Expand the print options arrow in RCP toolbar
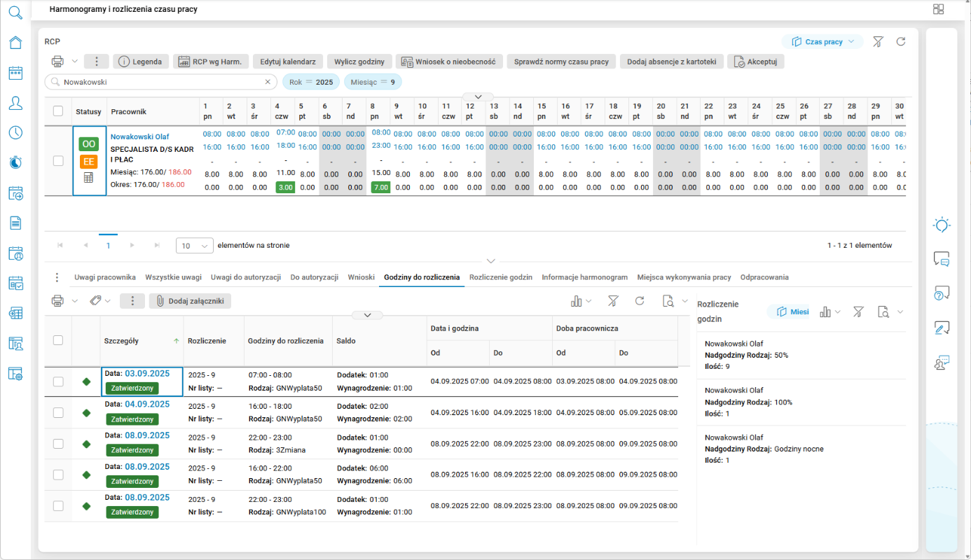The height and width of the screenshot is (560, 971). [74, 62]
